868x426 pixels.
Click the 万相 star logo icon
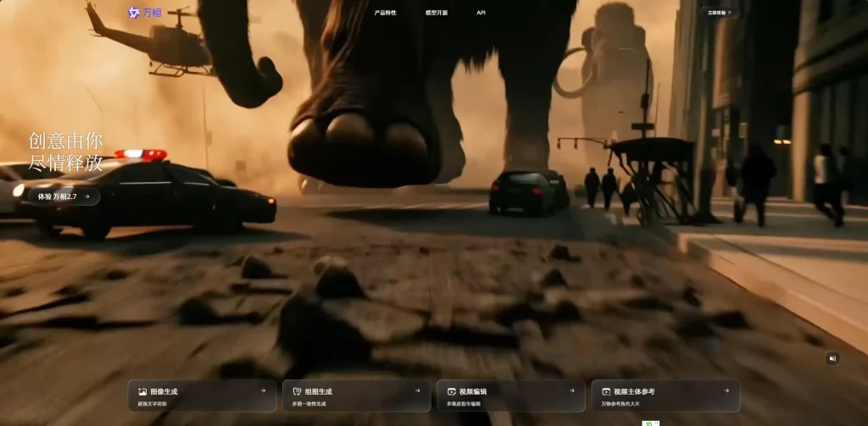[x=133, y=13]
